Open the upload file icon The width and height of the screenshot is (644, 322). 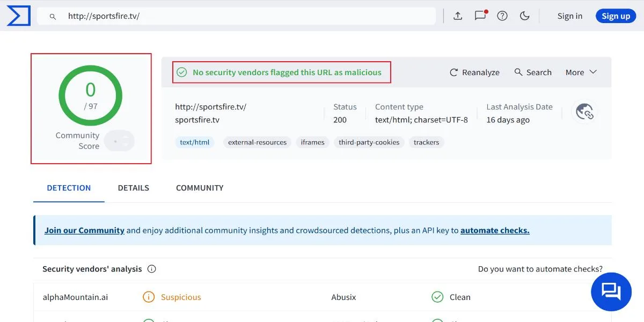(x=458, y=16)
